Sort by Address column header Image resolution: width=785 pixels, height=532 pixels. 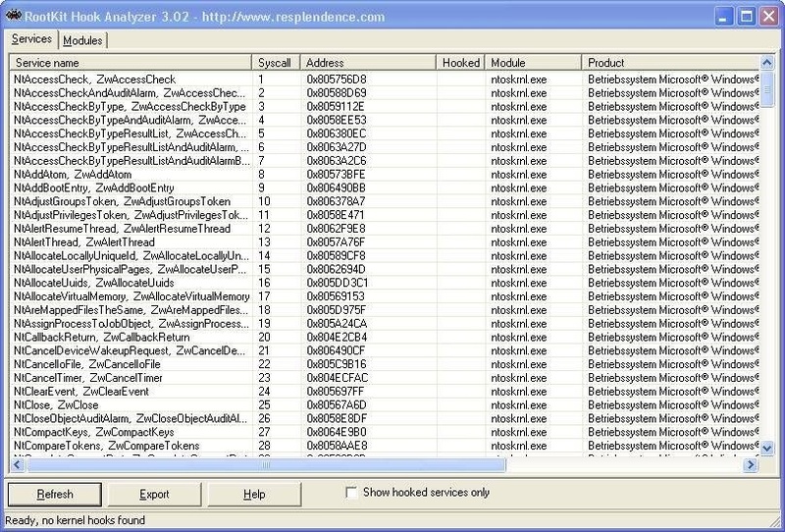368,63
